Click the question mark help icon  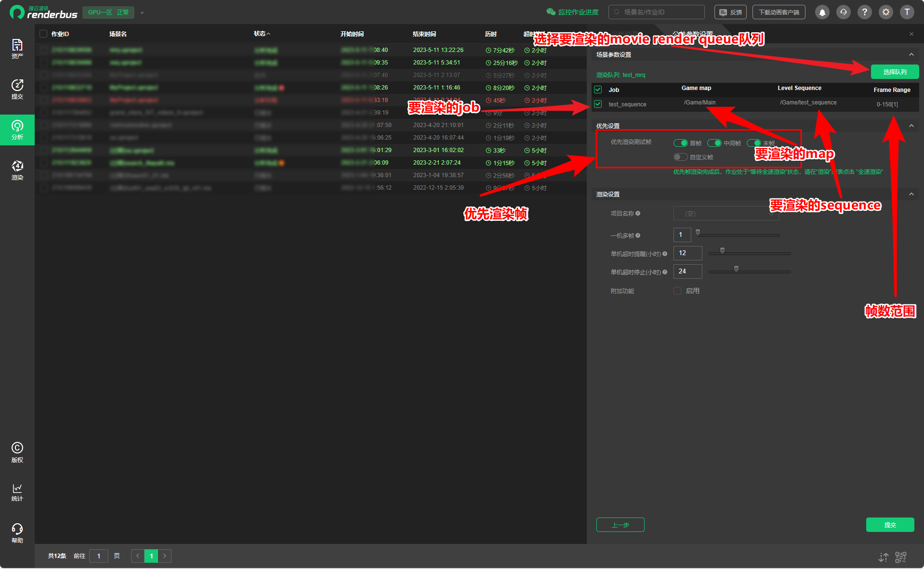(865, 12)
